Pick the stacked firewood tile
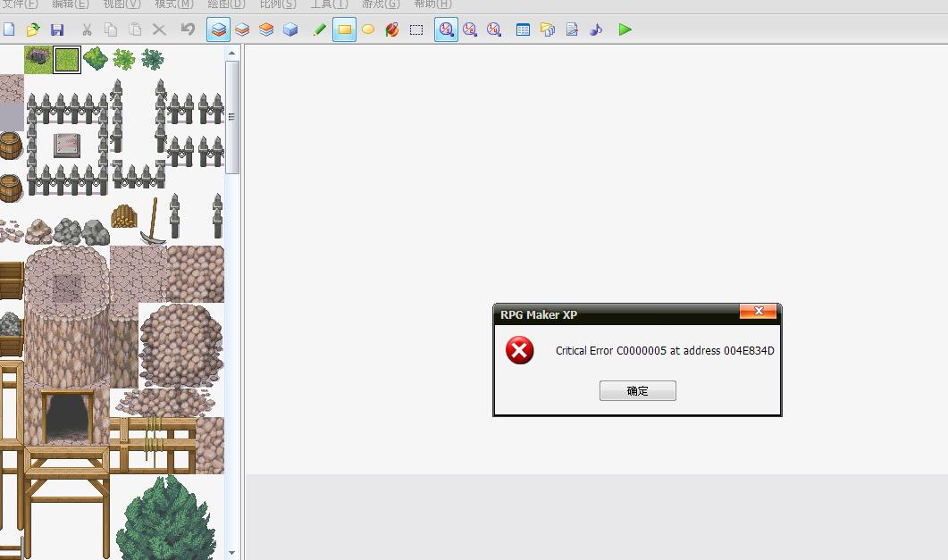This screenshot has height=560, width=948. point(124,217)
